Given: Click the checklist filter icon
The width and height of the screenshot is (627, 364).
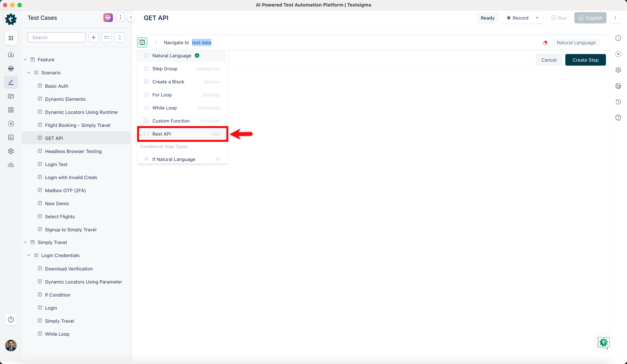Looking at the screenshot, I should (x=107, y=37).
